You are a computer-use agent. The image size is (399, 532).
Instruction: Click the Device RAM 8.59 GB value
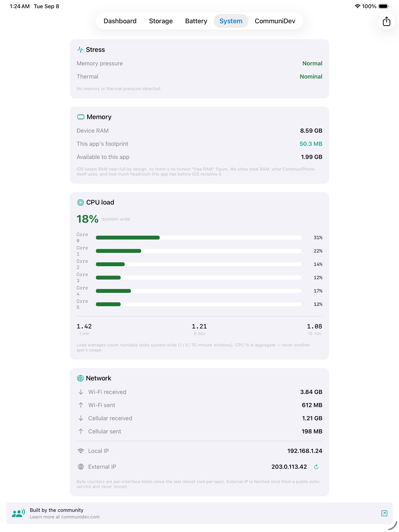pos(311,131)
